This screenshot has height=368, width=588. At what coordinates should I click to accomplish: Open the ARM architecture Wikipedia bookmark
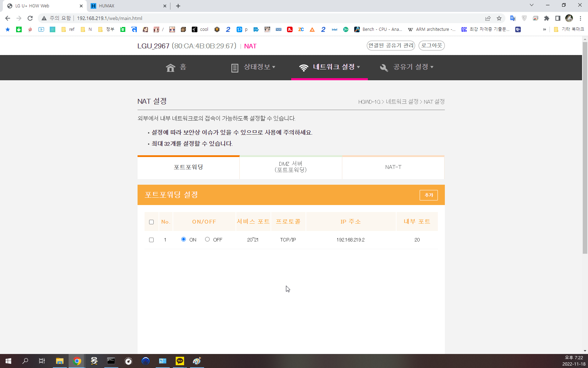pos(432,29)
